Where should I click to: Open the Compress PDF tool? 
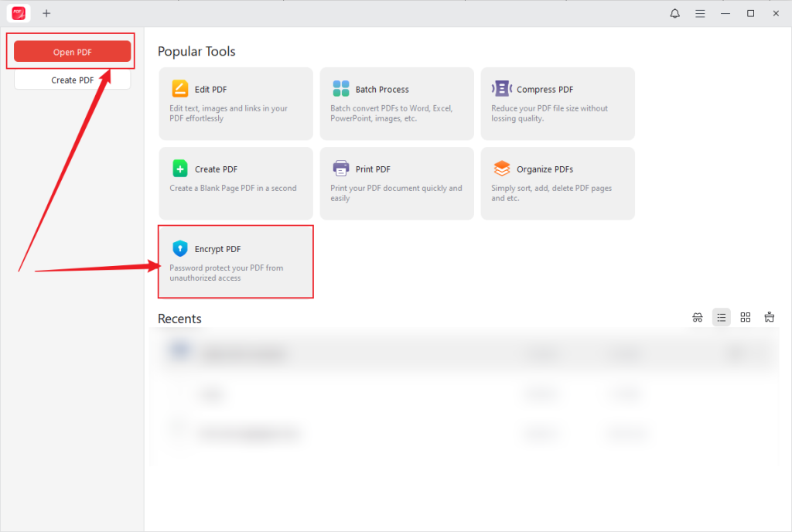coord(558,104)
